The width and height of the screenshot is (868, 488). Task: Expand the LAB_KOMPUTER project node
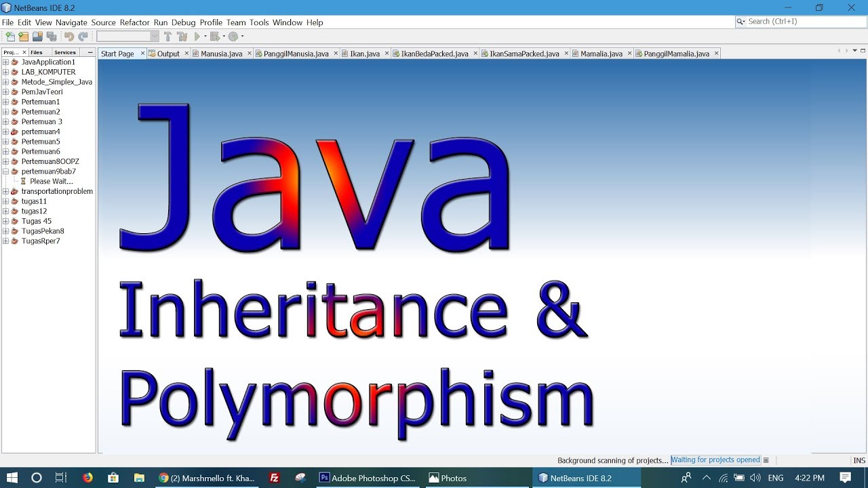click(x=5, y=72)
